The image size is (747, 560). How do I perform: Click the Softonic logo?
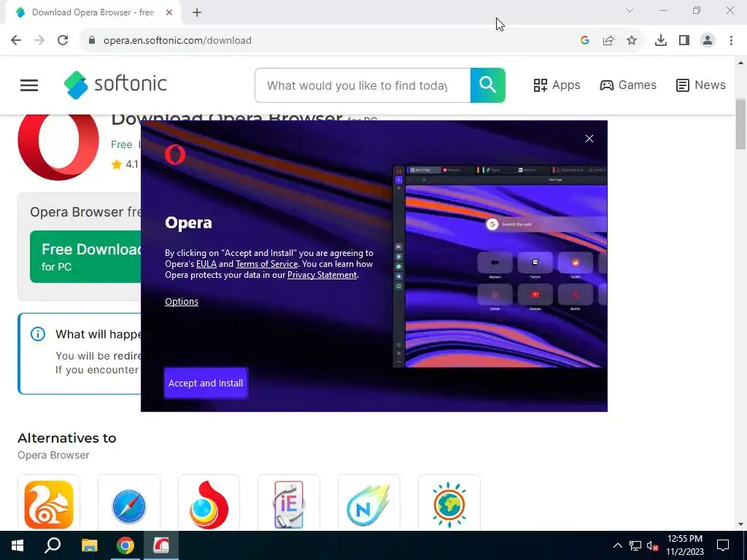point(115,85)
